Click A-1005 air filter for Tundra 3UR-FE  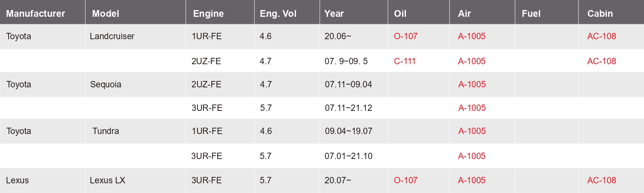pos(471,156)
